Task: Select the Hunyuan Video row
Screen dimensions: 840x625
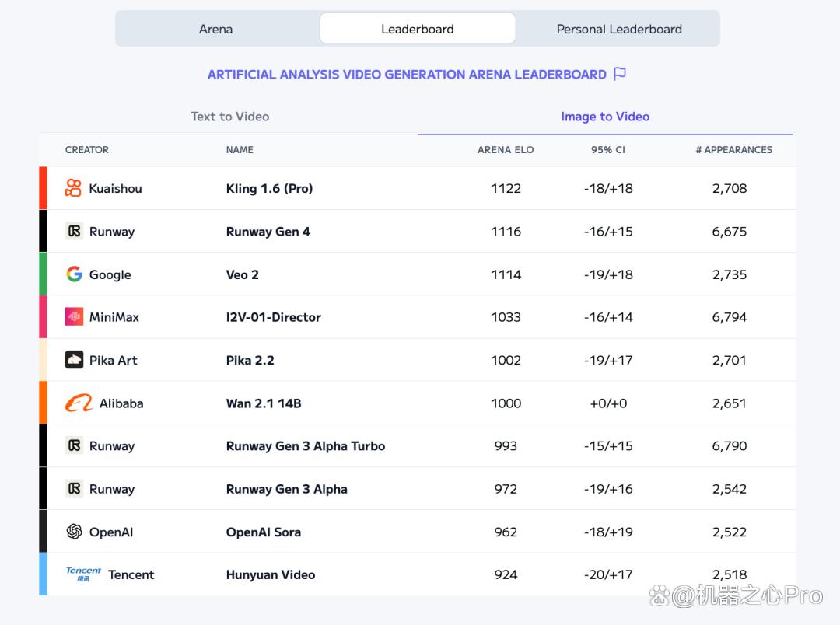Action: [x=418, y=574]
